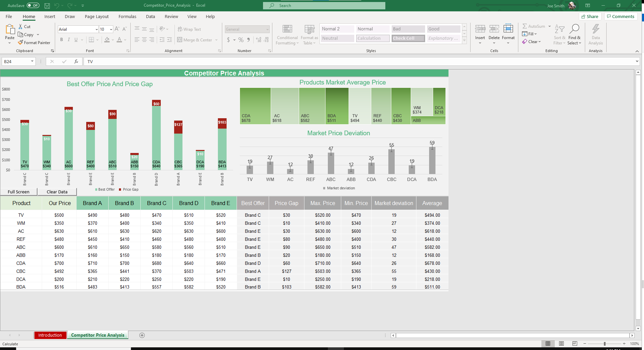Expand the Number Format dropdown
Screen dimensions: 644x350
click(267, 29)
